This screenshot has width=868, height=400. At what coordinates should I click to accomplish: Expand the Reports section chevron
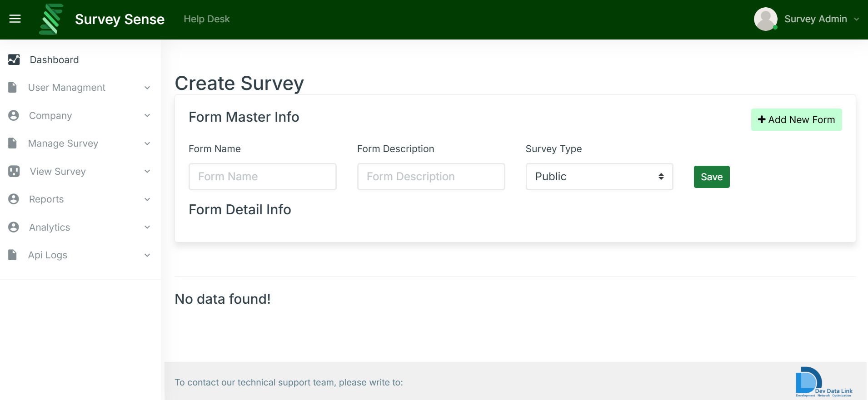click(147, 199)
